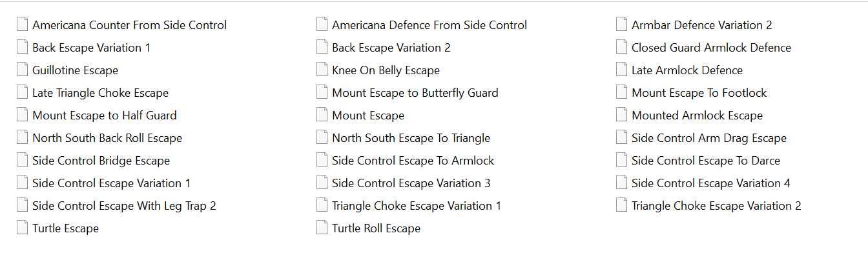This screenshot has height=262, width=868.
Task: Select Mount Escape to Butterfly Guard
Action: coord(415,93)
